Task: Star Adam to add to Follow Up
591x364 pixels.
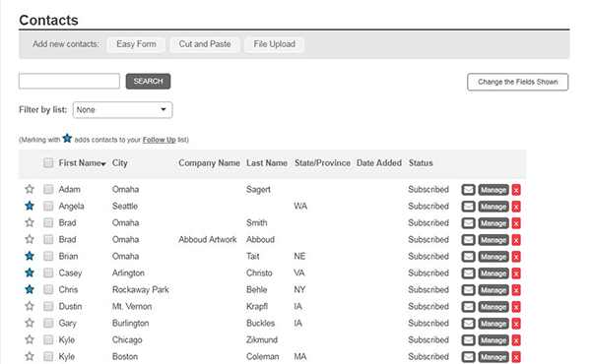Action: 30,189
